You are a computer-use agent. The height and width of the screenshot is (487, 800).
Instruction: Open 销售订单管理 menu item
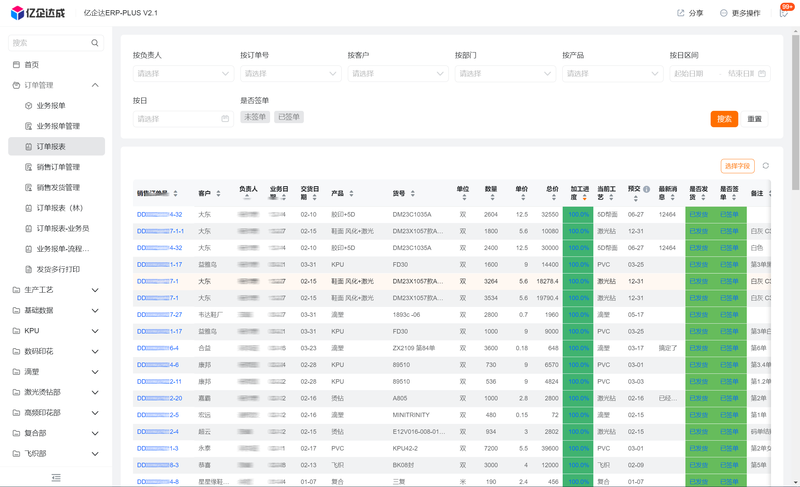point(58,167)
